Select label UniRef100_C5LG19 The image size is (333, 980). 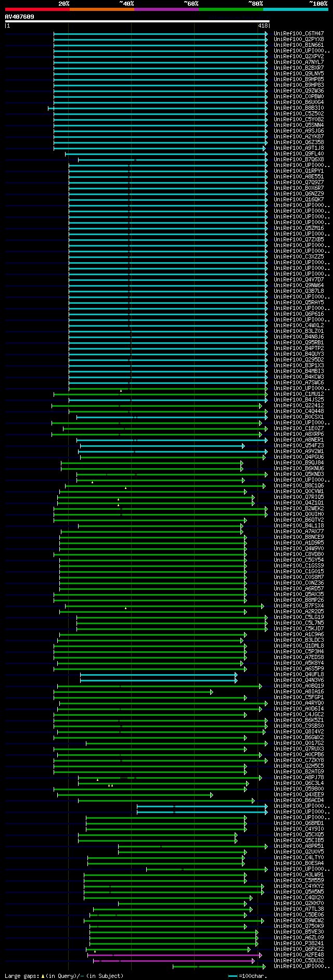(x=299, y=617)
